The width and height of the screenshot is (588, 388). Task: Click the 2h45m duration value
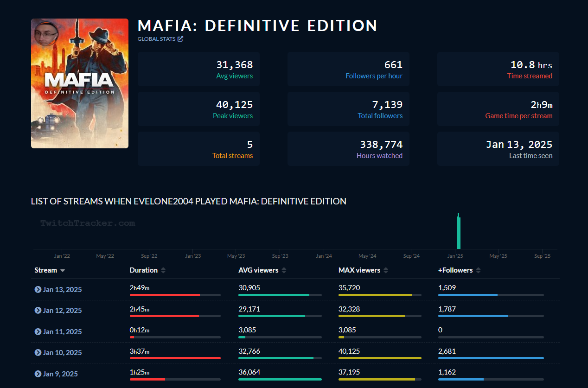pos(140,309)
